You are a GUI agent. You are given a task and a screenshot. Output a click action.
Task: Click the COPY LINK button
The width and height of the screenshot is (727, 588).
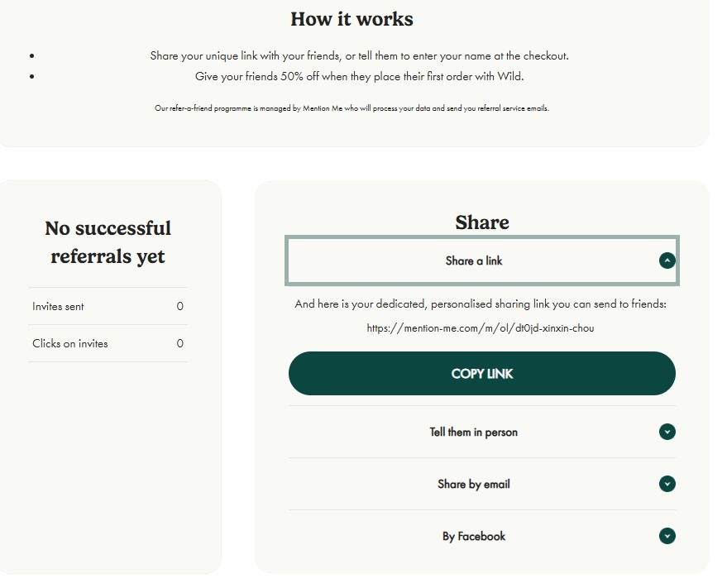point(481,373)
